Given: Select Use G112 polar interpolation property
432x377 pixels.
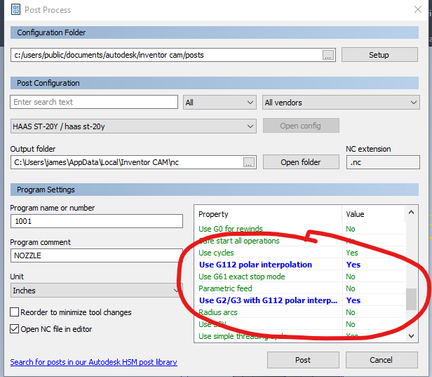Looking at the screenshot, I should tap(255, 265).
